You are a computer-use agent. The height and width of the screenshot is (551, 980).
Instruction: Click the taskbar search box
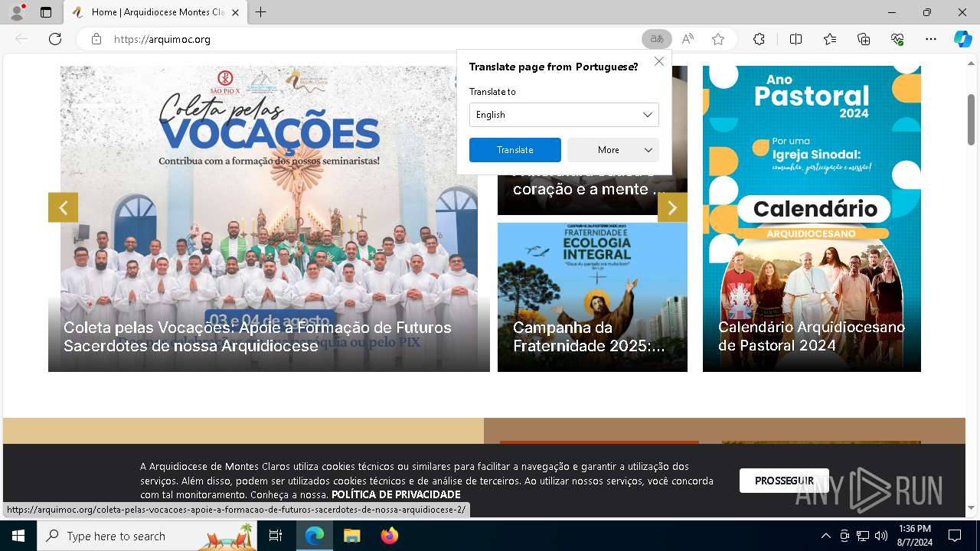(x=147, y=536)
